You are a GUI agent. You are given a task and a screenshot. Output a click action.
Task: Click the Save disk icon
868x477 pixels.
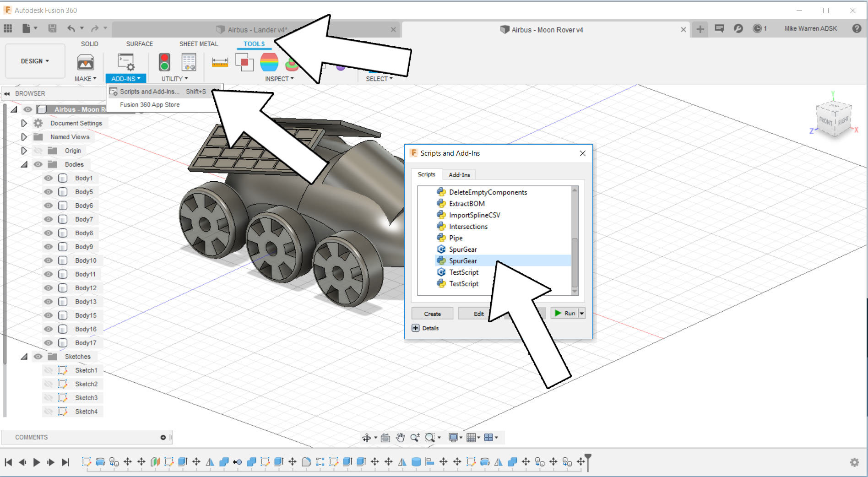click(52, 28)
